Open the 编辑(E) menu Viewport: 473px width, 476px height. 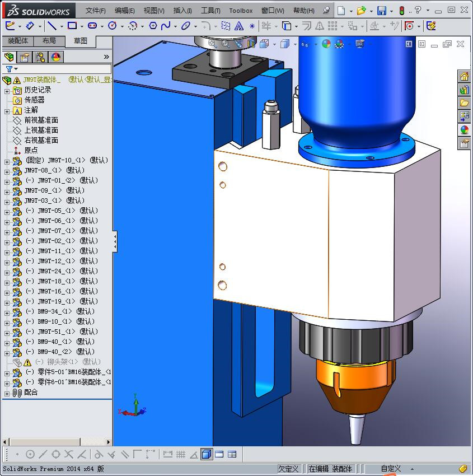click(x=125, y=11)
